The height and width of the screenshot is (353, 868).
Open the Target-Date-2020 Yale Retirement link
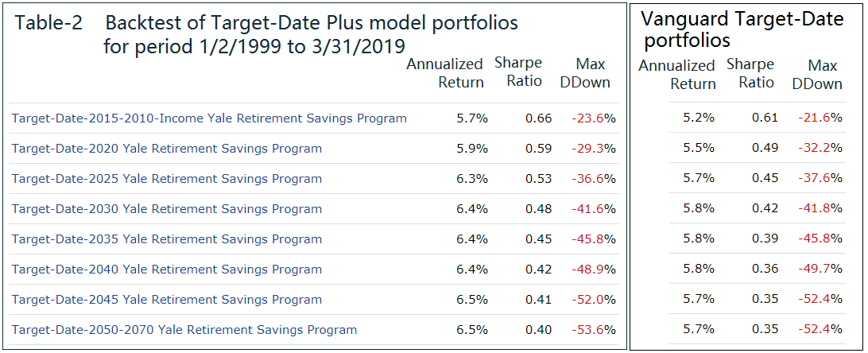(x=167, y=149)
